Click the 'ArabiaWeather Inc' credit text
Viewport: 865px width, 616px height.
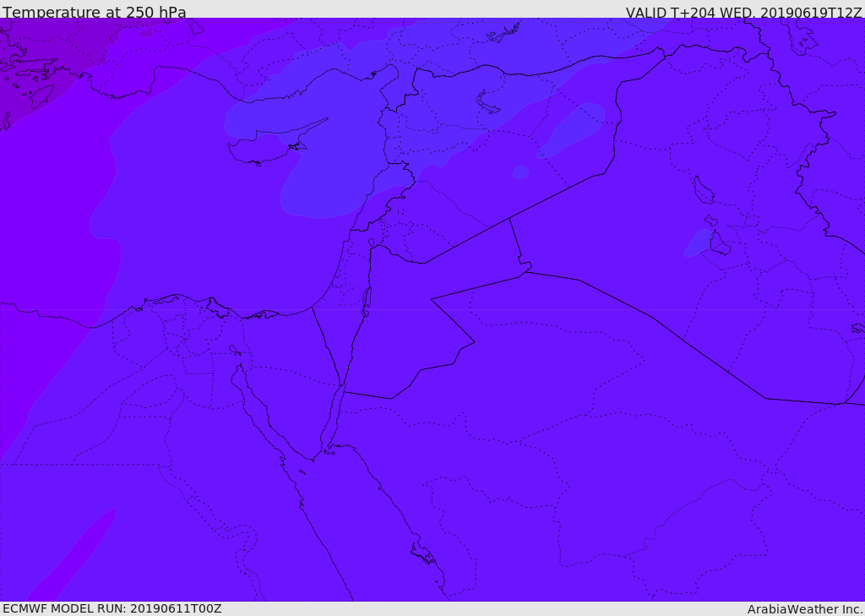[x=805, y=609]
